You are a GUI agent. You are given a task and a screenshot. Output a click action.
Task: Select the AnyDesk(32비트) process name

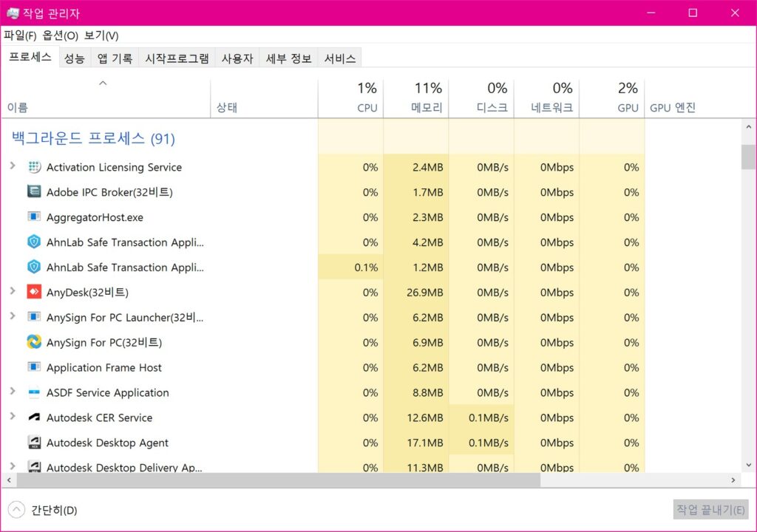(x=87, y=292)
